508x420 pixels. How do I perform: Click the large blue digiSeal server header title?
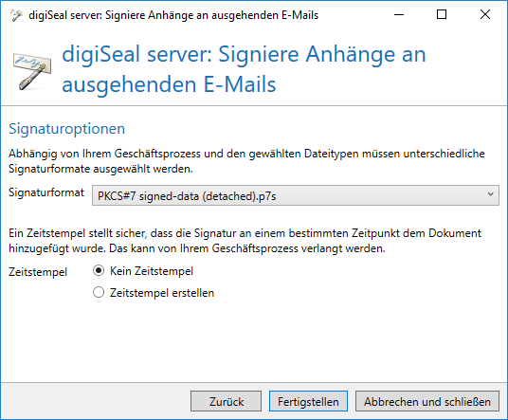pos(244,68)
